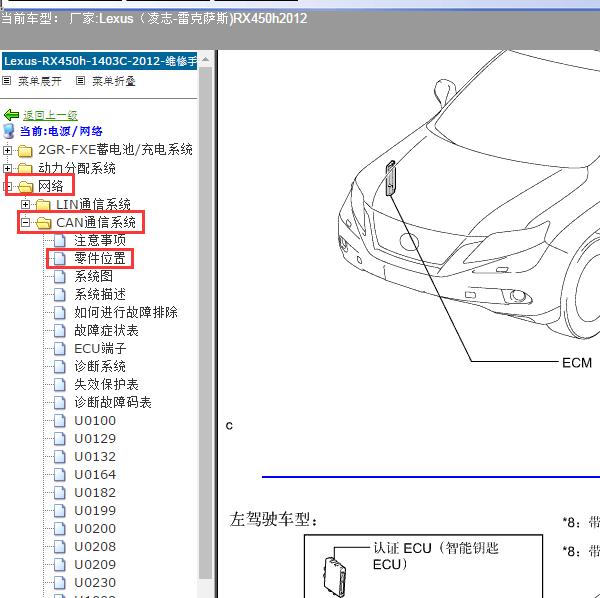Image resolution: width=600 pixels, height=598 pixels.
Task: Select the CAN通信系统 folder label
Action: pyautogui.click(x=96, y=222)
